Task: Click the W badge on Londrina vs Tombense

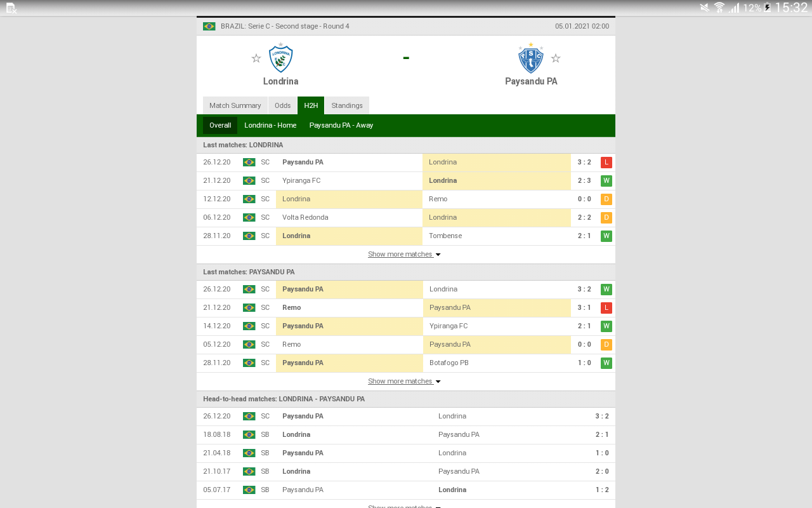Action: point(606,236)
